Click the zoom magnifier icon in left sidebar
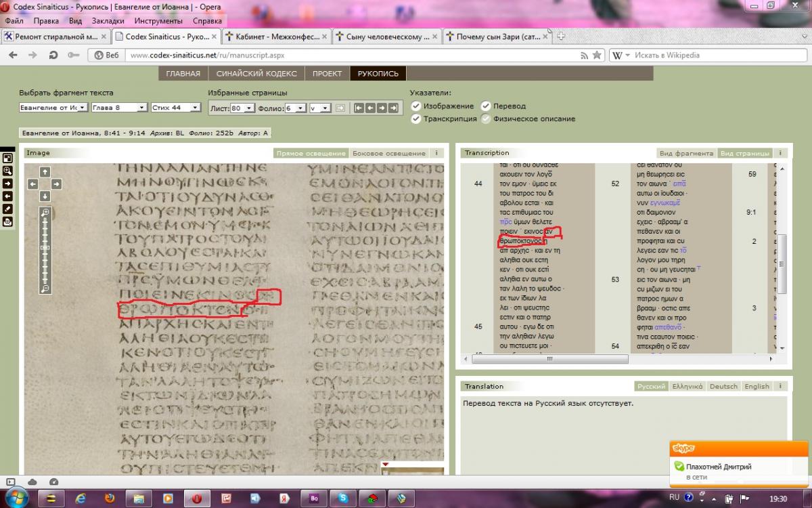812x508 pixels. coord(7,171)
